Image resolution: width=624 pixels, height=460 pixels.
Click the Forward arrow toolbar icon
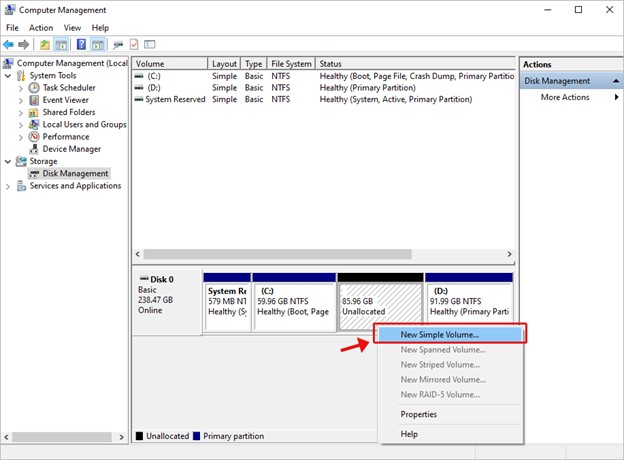[23, 45]
